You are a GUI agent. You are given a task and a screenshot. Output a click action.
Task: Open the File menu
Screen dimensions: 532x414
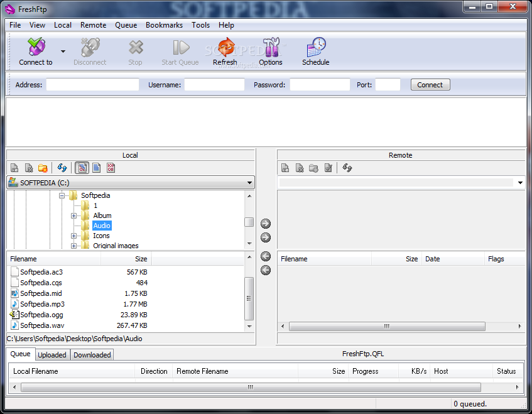(x=15, y=25)
